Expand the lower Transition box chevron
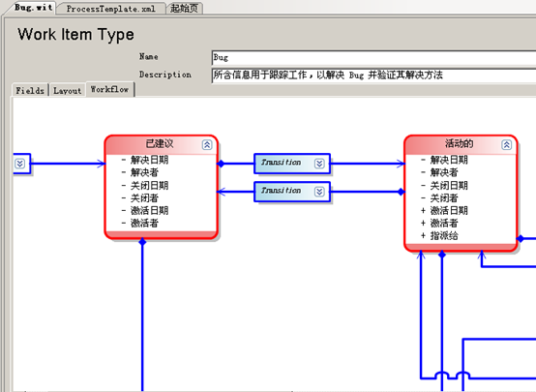Image resolution: width=536 pixels, height=392 pixels. pyautogui.click(x=319, y=192)
